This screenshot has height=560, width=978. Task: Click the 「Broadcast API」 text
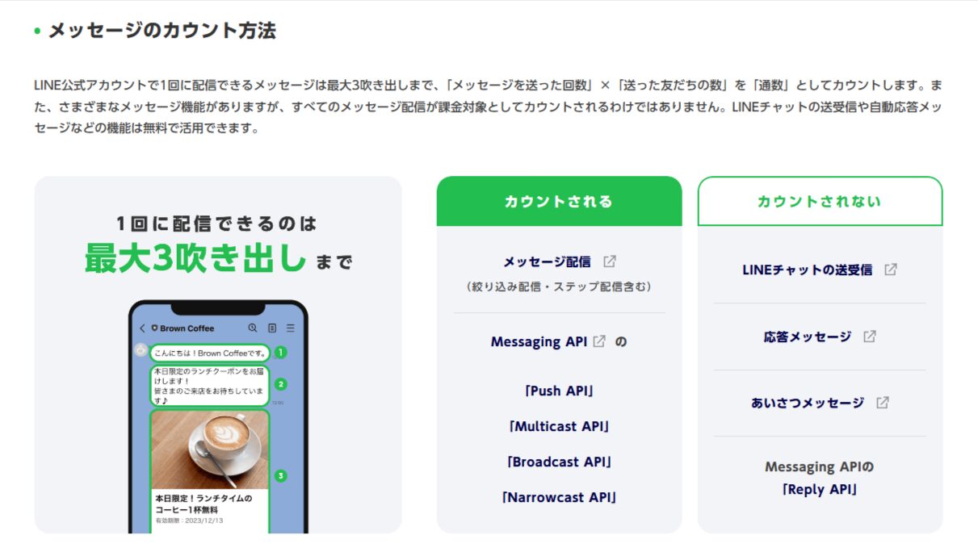tap(559, 462)
